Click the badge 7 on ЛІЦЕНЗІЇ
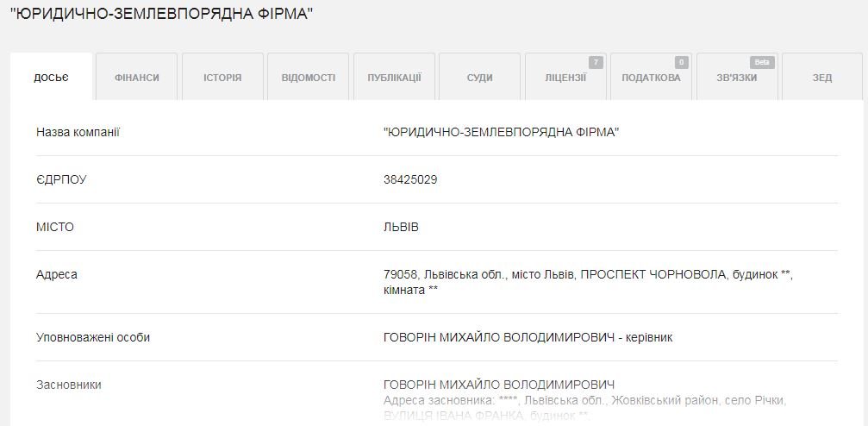This screenshot has width=868, height=426. (x=596, y=63)
